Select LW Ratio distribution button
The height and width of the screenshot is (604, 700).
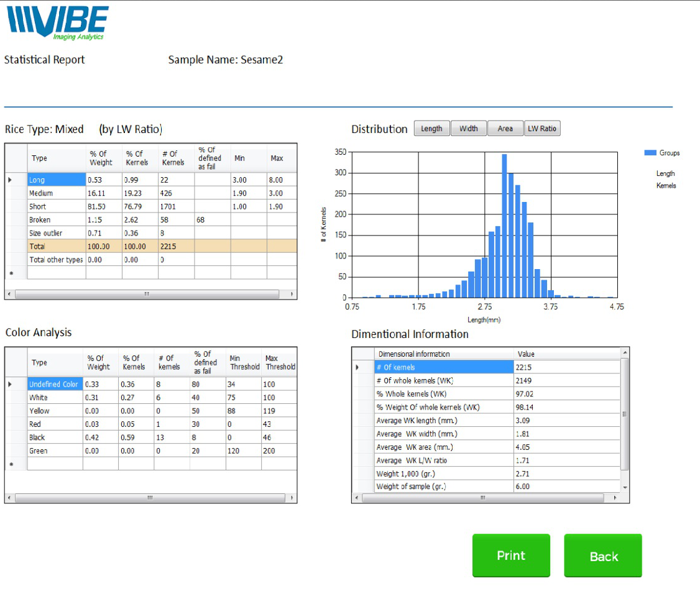[542, 129]
